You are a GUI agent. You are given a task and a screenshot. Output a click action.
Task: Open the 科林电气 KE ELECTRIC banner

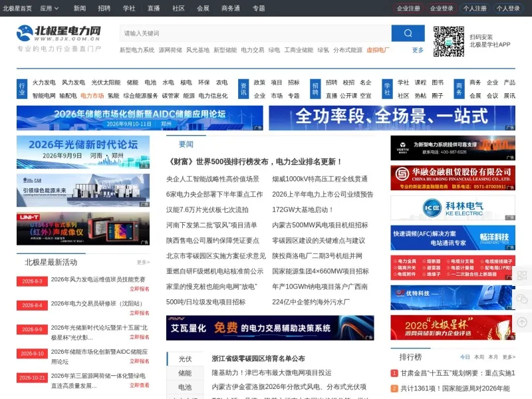point(453,207)
